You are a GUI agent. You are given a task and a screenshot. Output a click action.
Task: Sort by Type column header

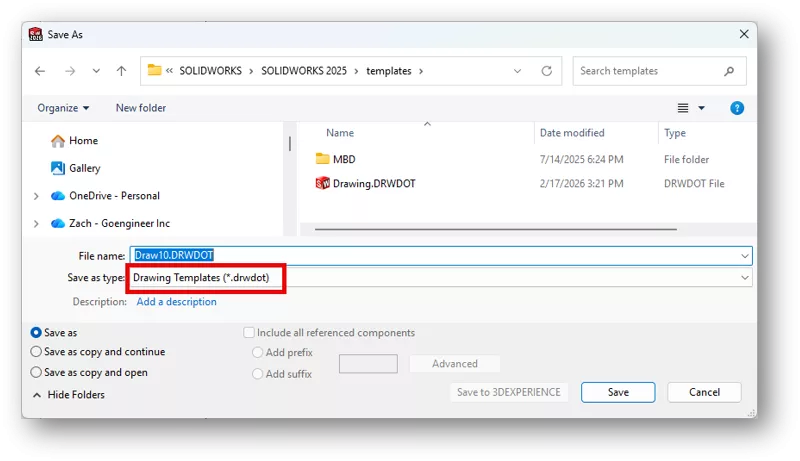[674, 133]
